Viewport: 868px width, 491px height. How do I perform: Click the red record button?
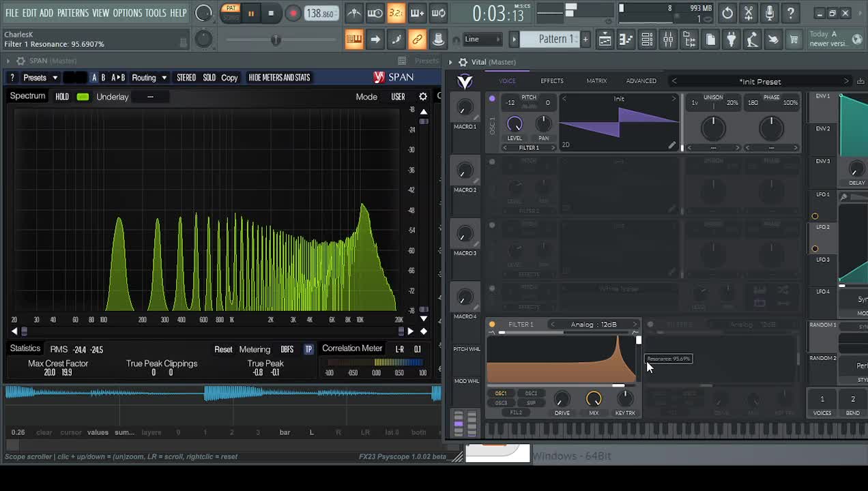293,13
